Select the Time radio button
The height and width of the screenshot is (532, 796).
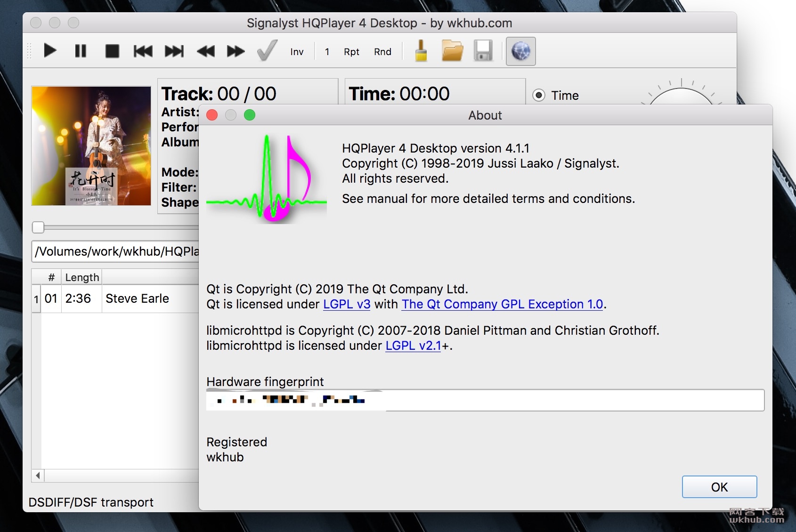click(539, 96)
